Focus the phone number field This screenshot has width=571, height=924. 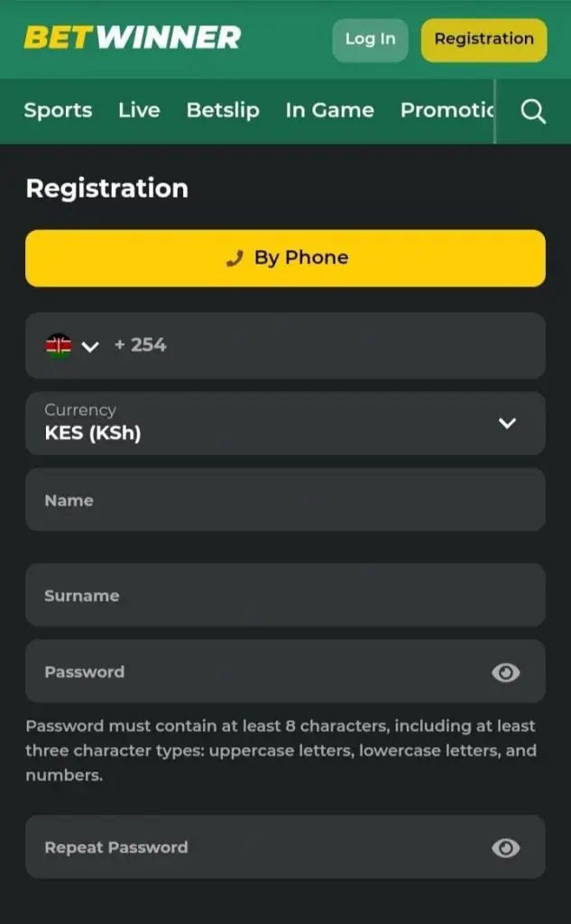[343, 346]
